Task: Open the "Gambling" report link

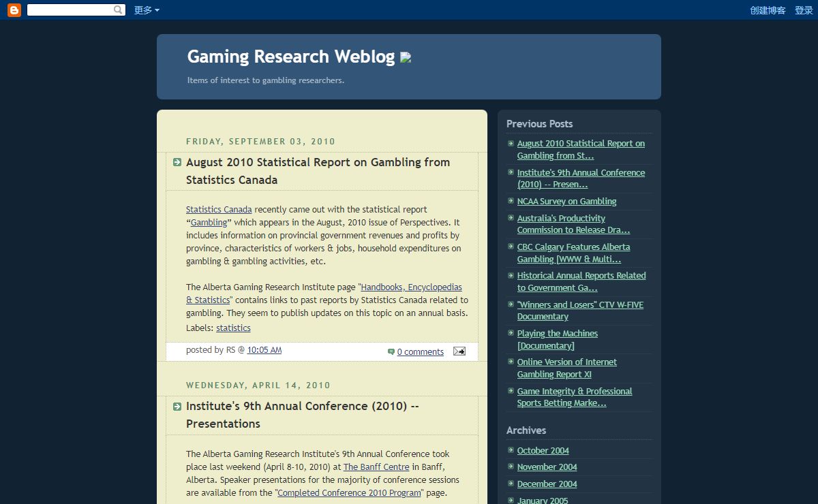Action: click(x=209, y=223)
